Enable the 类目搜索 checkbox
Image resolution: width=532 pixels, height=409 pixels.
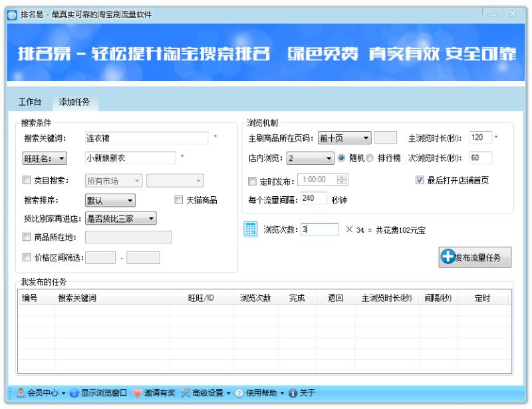[x=27, y=180]
